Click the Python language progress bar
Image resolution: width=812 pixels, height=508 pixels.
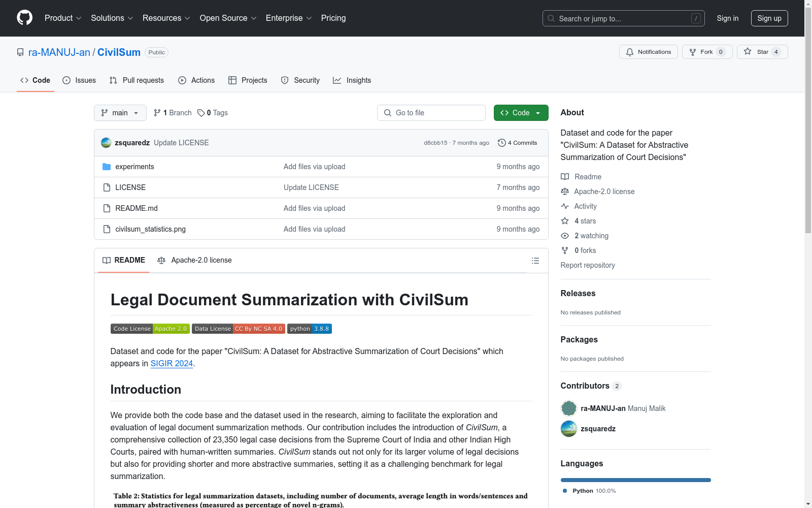tap(636, 480)
